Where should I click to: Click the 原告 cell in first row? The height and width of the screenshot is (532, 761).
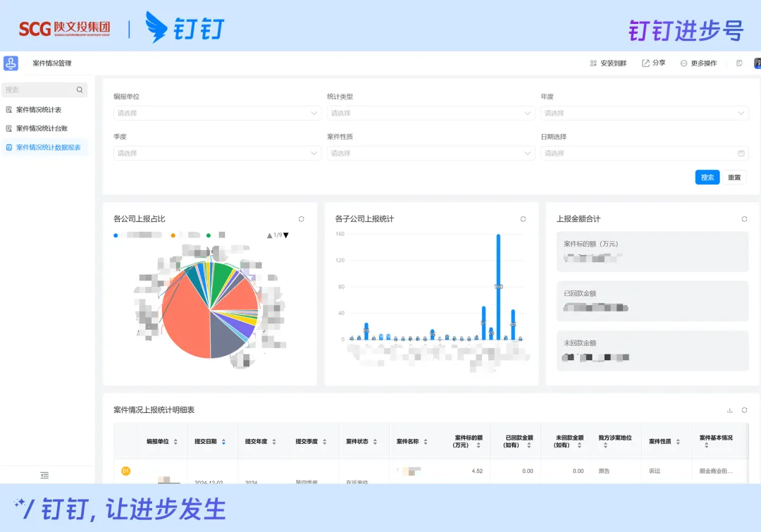(605, 471)
